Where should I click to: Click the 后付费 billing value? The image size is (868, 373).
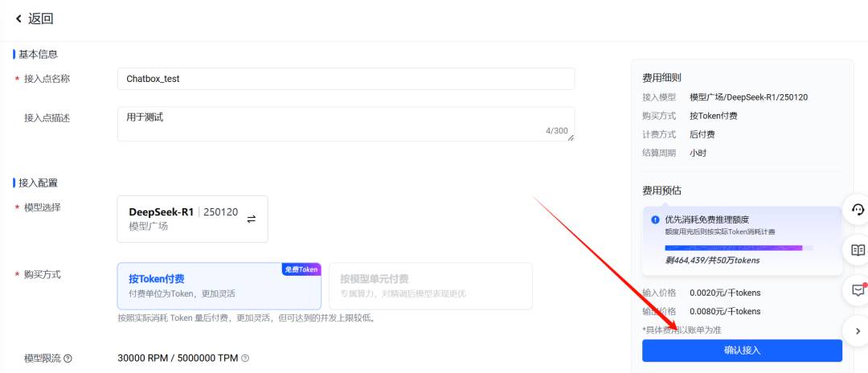tap(702, 134)
